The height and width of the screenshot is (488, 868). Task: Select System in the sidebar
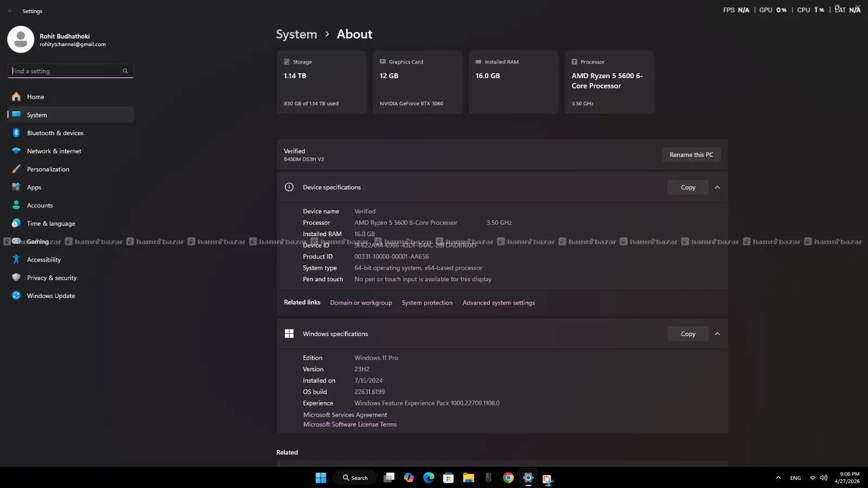pos(71,115)
